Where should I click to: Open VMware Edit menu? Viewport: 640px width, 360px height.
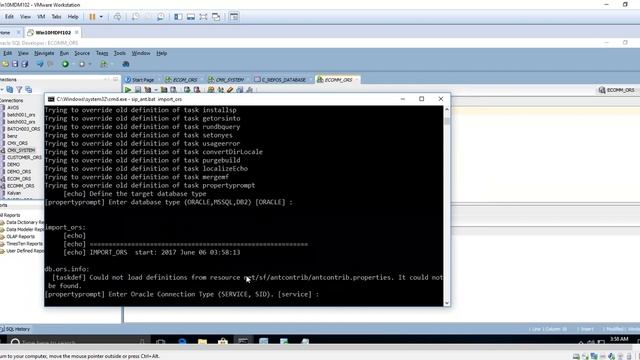[x=9, y=17]
